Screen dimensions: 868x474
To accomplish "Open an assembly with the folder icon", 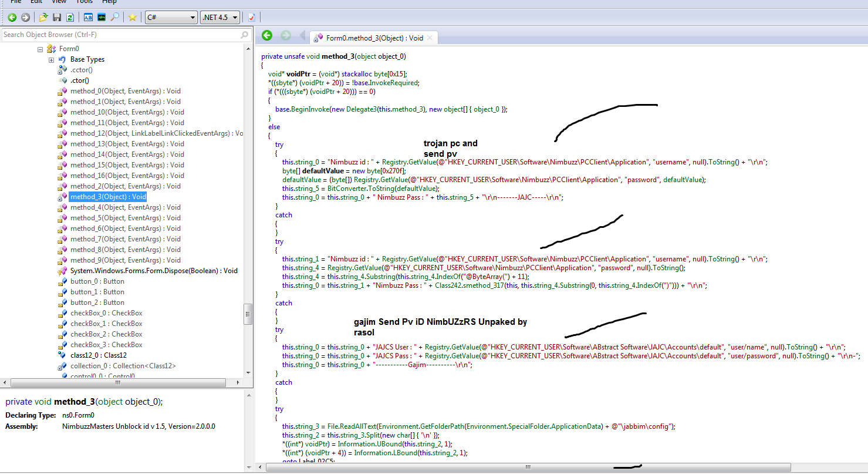I will (x=43, y=18).
